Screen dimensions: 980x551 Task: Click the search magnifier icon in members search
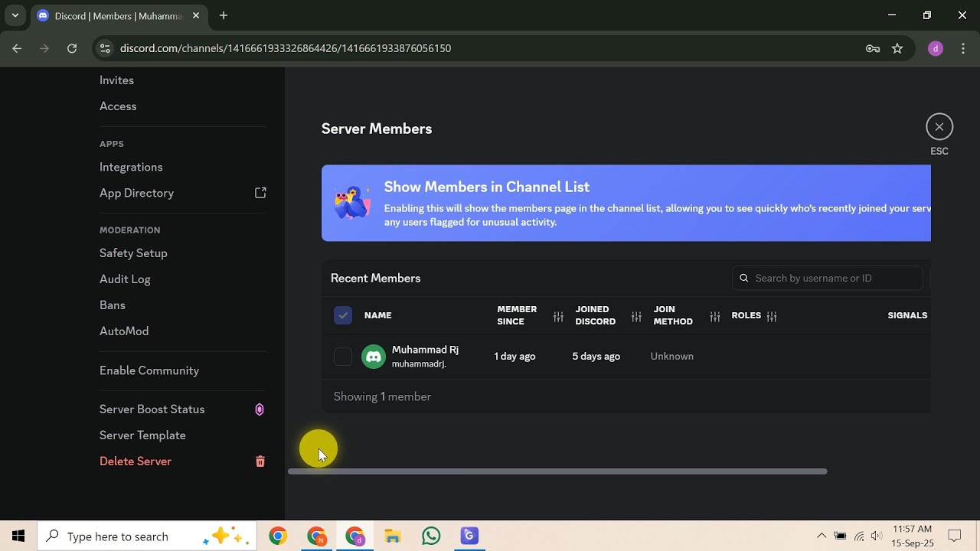click(743, 278)
